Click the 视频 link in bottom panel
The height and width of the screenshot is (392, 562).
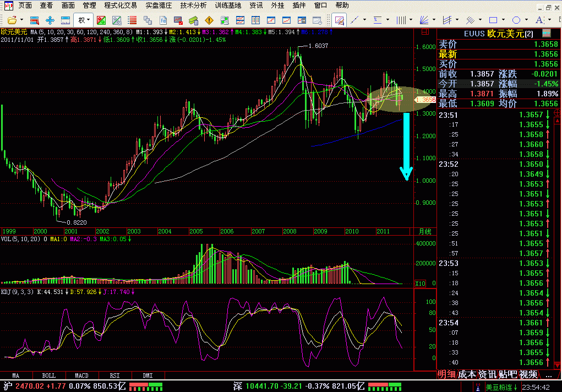[x=528, y=374]
